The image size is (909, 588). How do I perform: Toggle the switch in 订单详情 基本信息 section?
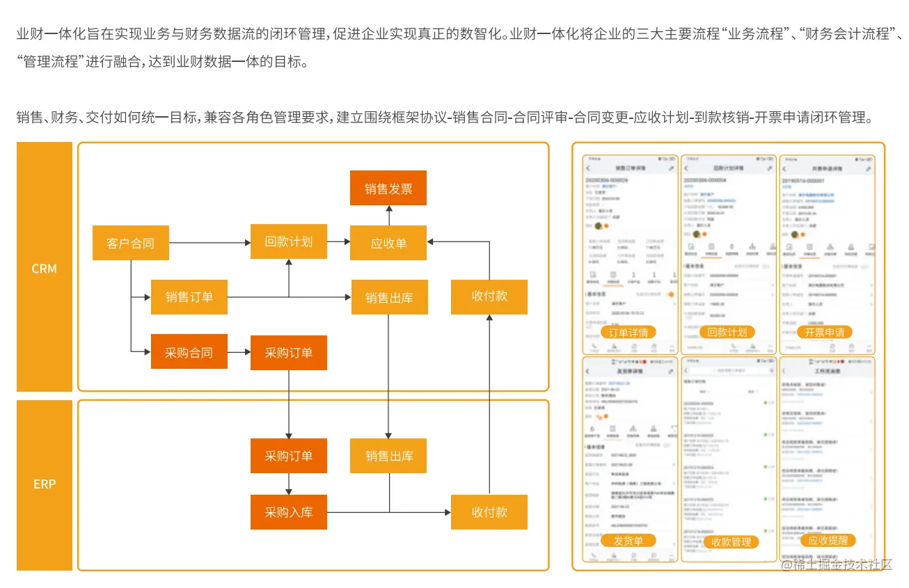pyautogui.click(x=671, y=294)
